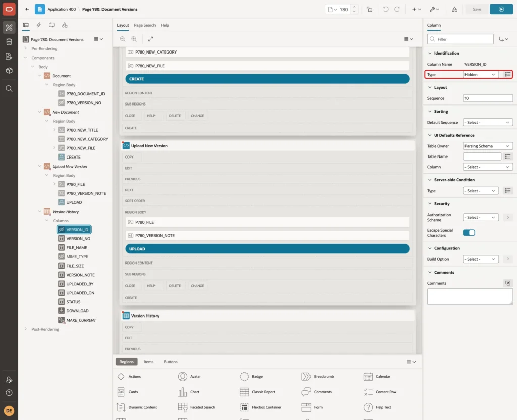Select the Items gallery tab
This screenshot has height=420, width=517.
click(149, 362)
